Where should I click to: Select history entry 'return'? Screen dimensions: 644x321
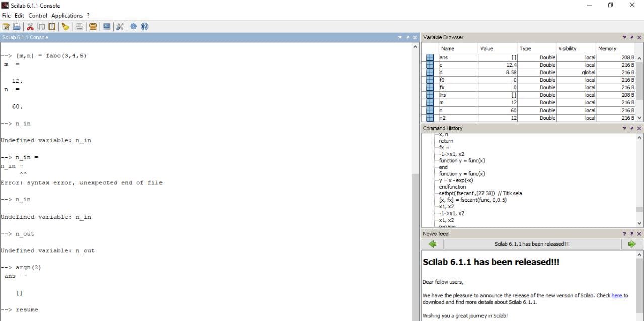[x=446, y=141]
